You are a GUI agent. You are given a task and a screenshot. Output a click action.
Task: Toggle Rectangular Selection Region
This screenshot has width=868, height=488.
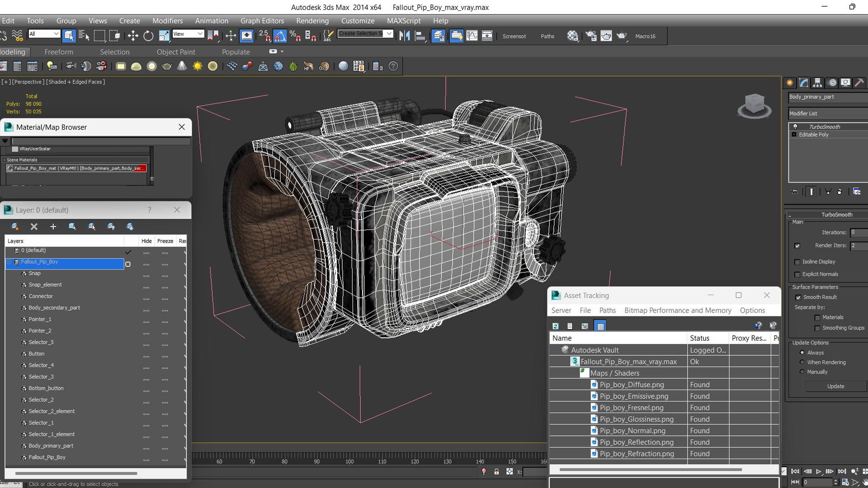point(99,36)
